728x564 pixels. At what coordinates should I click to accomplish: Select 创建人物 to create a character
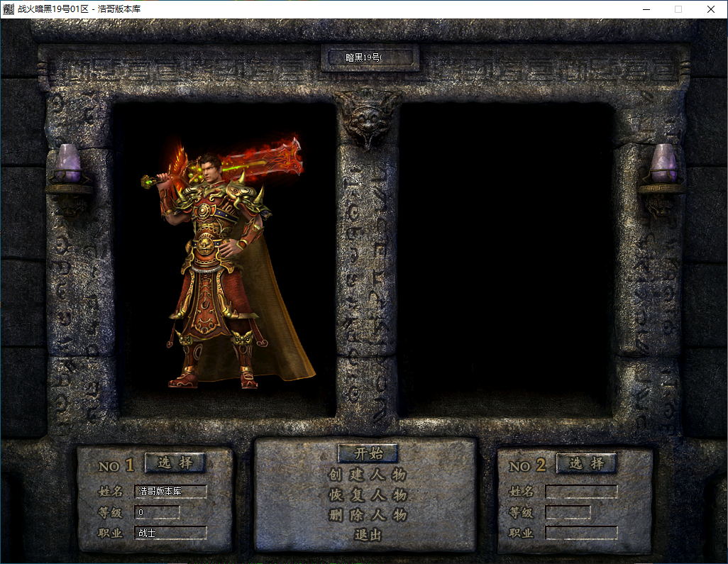click(x=368, y=475)
